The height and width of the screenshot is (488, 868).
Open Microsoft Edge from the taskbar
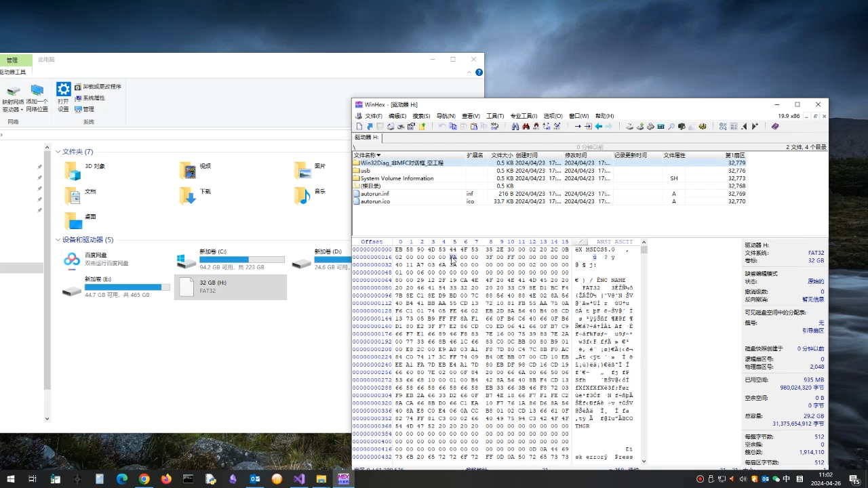tap(122, 479)
